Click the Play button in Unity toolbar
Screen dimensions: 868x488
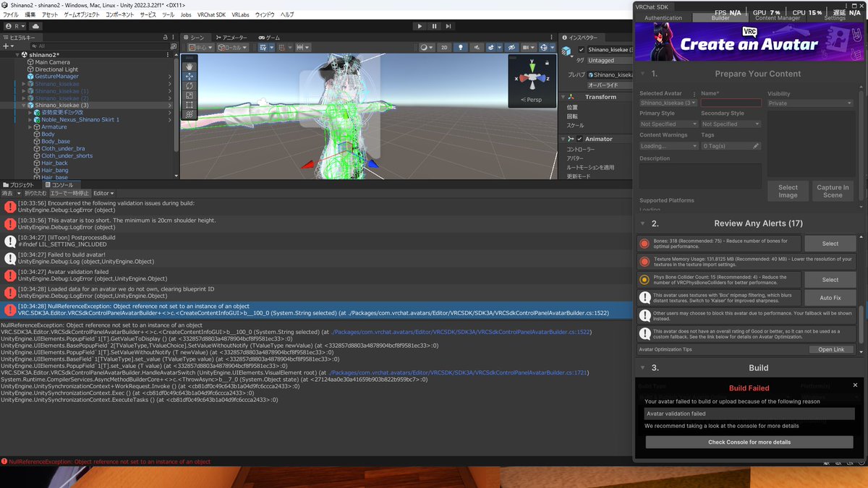pos(420,26)
